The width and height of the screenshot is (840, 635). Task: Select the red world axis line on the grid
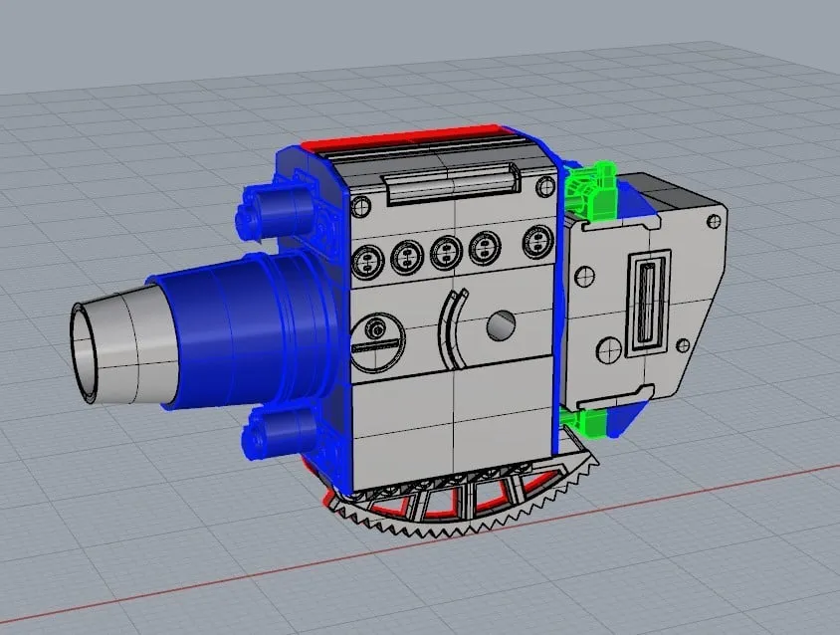[420, 546]
